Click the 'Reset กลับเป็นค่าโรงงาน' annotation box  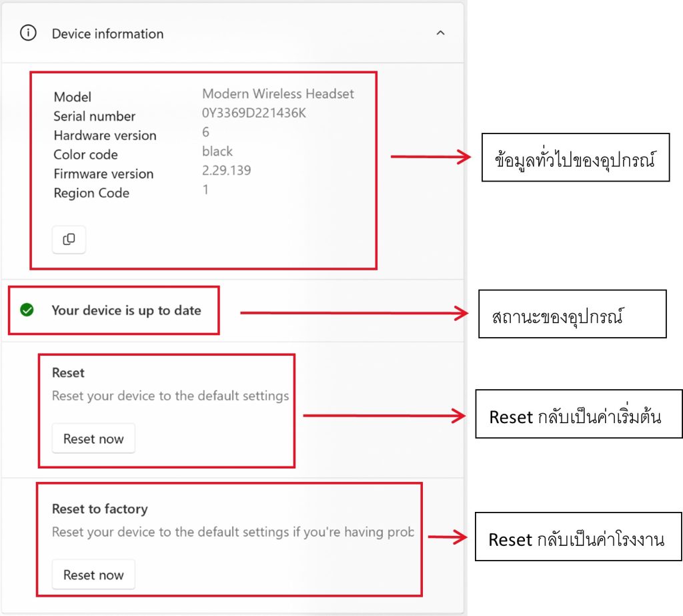tap(578, 537)
